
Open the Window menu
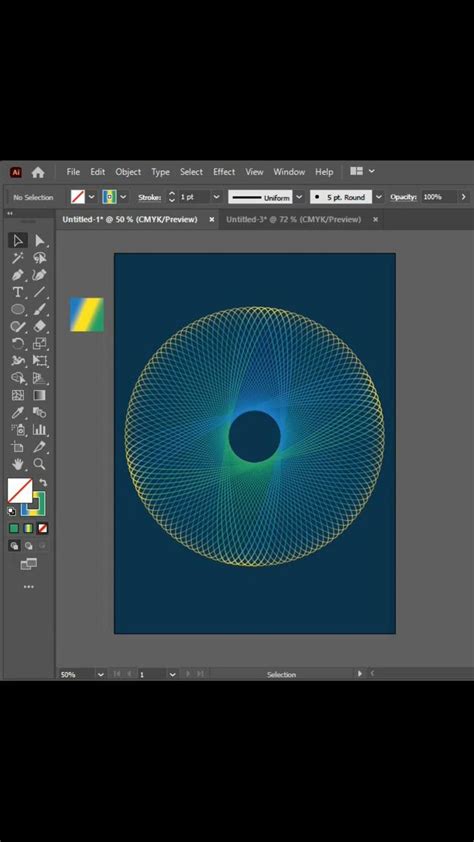tap(289, 172)
